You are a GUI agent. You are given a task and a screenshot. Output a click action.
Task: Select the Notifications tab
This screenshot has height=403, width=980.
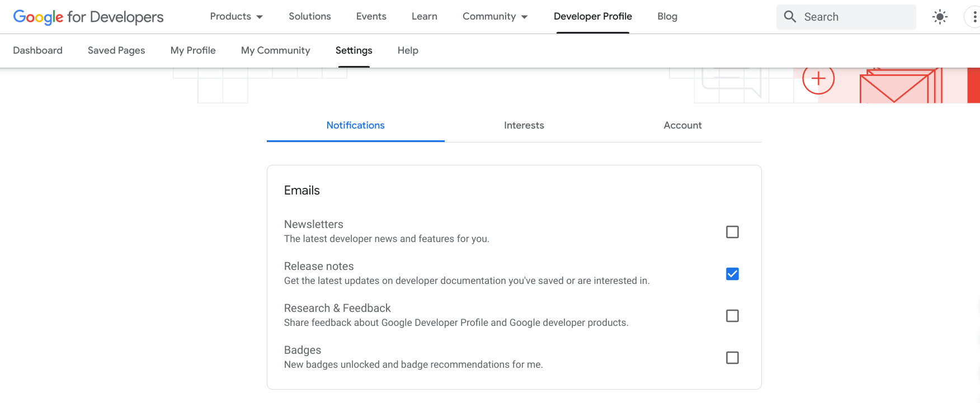[355, 125]
